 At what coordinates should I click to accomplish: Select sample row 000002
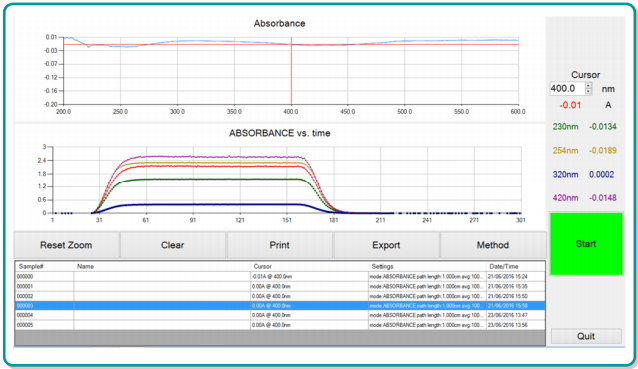tap(280, 296)
